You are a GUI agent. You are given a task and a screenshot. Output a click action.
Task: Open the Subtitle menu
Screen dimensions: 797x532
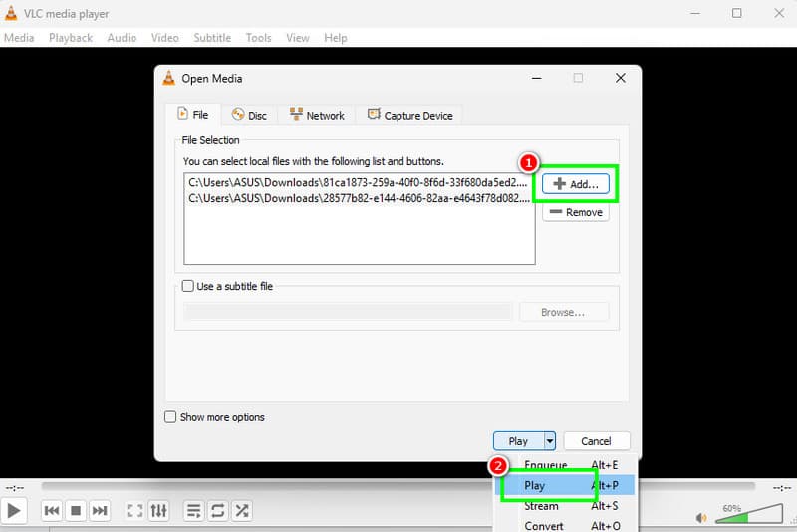click(x=212, y=38)
